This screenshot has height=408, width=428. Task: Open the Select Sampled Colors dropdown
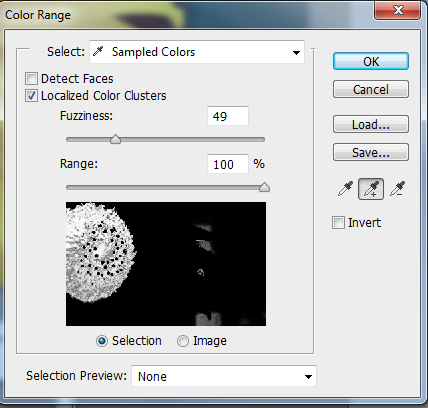click(x=197, y=52)
